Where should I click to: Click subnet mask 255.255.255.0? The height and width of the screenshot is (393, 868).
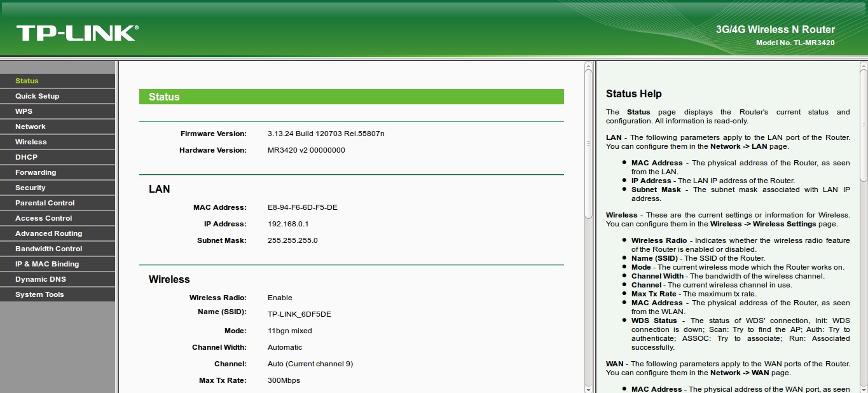click(x=293, y=240)
